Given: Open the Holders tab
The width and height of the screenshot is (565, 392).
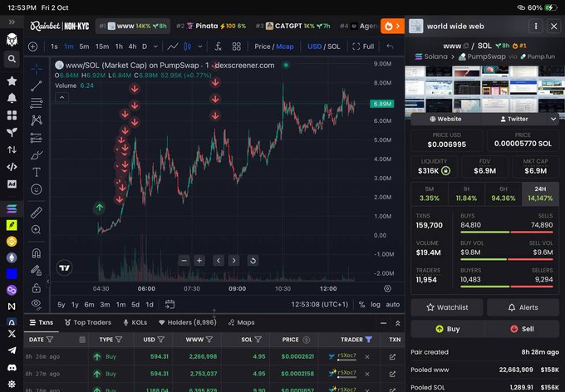Looking at the screenshot, I should pyautogui.click(x=188, y=322).
